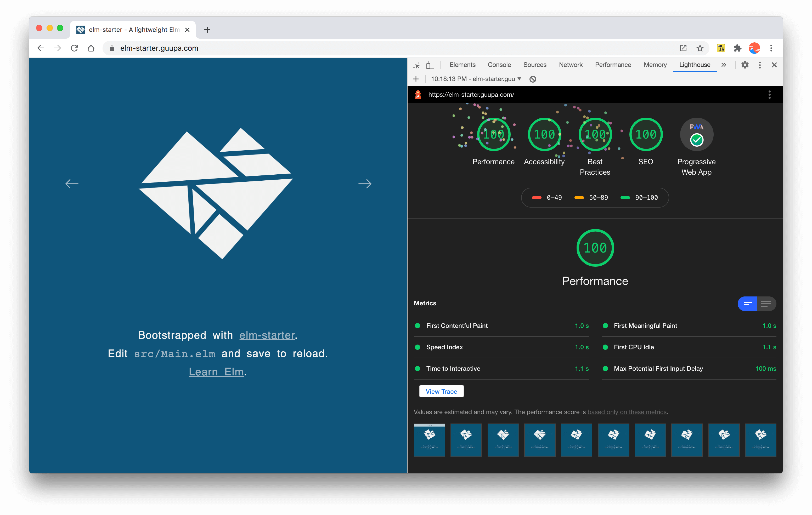Click the elm-starter hyperlink in page

tap(266, 335)
